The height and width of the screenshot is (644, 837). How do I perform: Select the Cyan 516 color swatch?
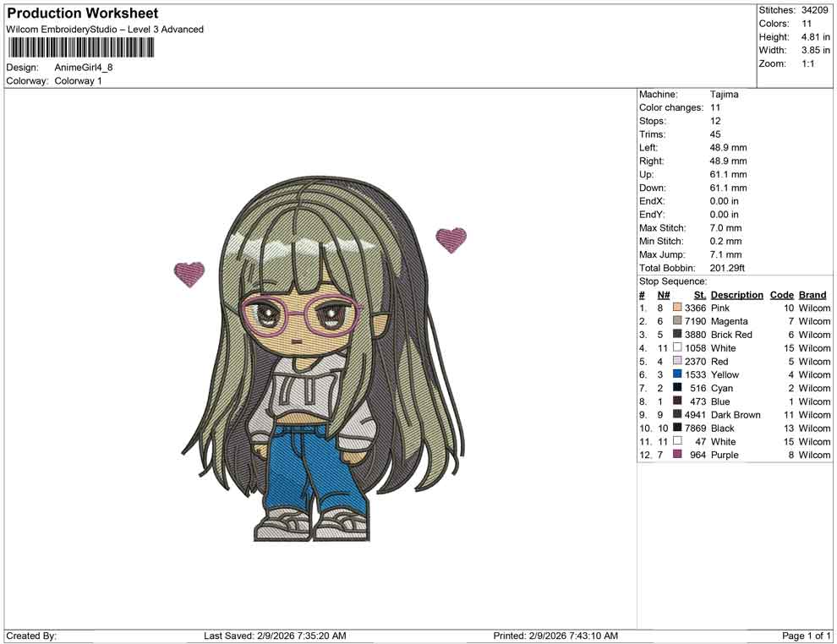(x=676, y=388)
